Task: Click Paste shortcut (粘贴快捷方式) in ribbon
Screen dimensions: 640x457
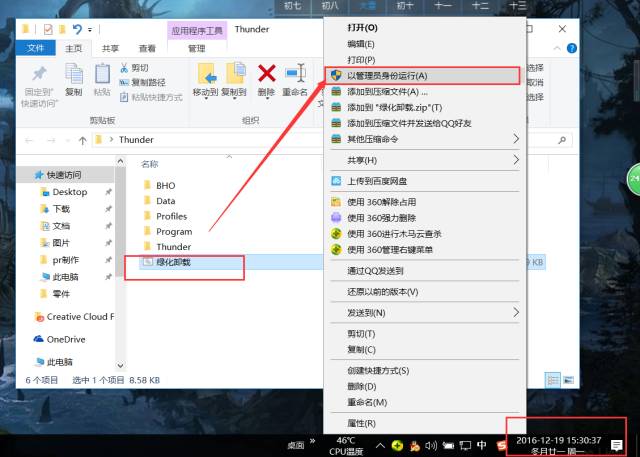Action: coord(151,97)
